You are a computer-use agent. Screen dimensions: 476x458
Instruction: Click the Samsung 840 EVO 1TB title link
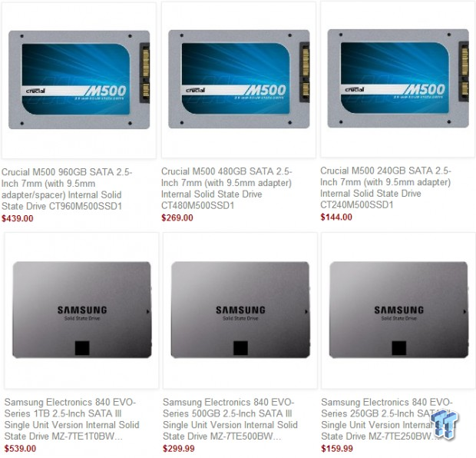71,419
